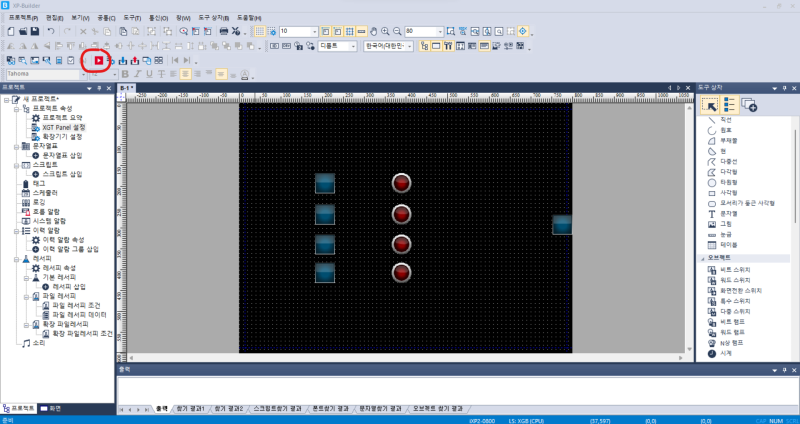The height and width of the screenshot is (424, 800).
Task: Collapse the 문자열표 tree node
Action: tap(16, 146)
